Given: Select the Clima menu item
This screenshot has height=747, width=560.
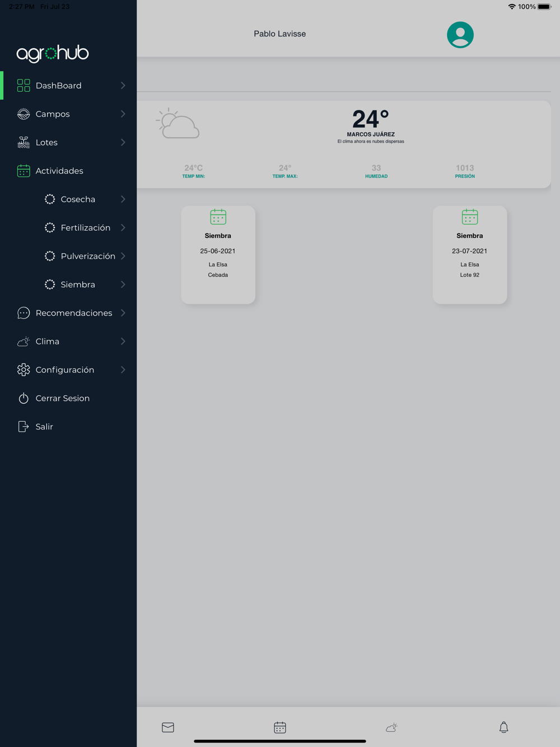Looking at the screenshot, I should coord(68,342).
